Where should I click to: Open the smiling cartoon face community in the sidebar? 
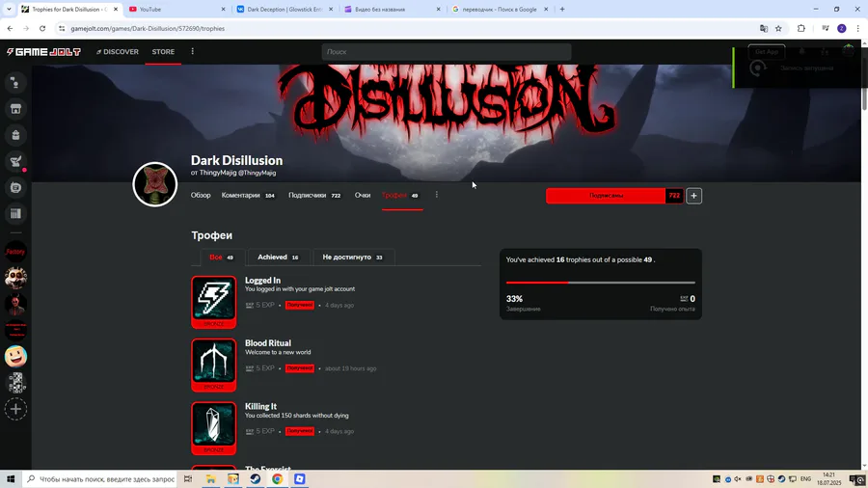[x=15, y=356]
